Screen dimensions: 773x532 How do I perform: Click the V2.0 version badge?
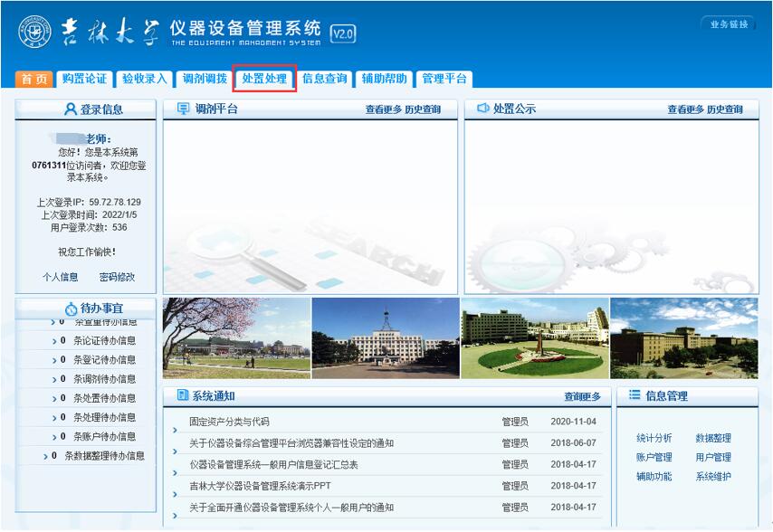(x=343, y=33)
